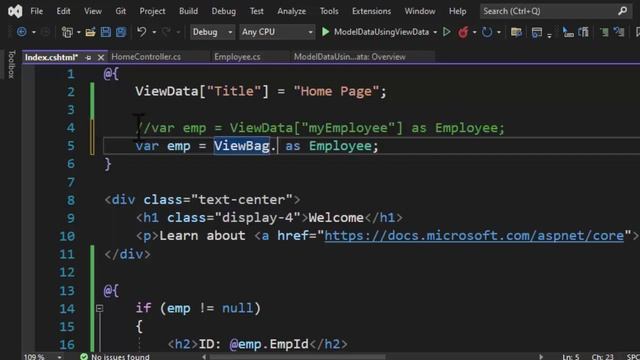The image size is (640, 360).
Task: Click the Find in Files folder icon
Action: point(516,32)
